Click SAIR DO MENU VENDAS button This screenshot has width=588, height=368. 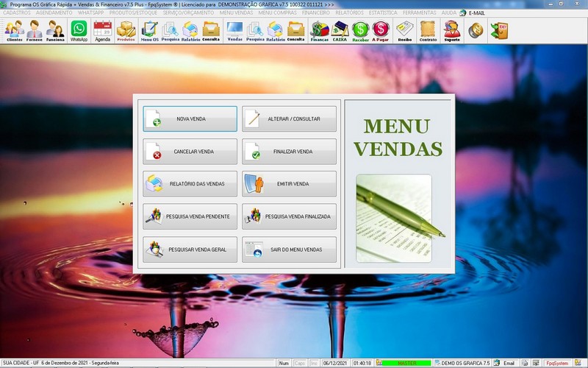(x=289, y=250)
